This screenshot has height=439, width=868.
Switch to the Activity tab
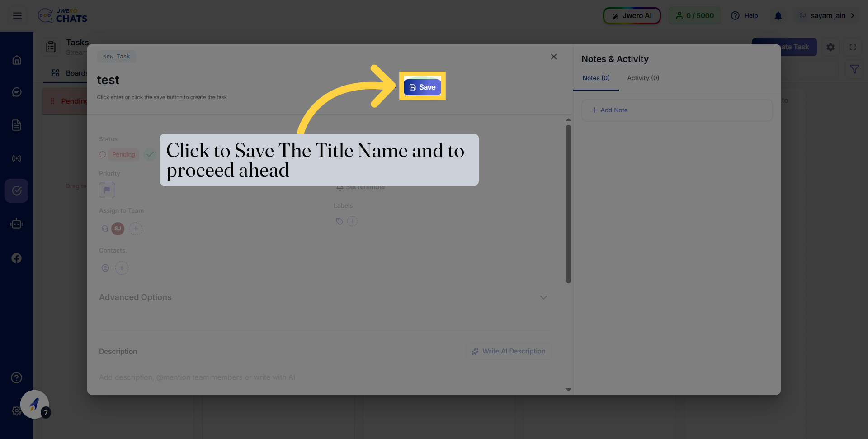tap(643, 78)
